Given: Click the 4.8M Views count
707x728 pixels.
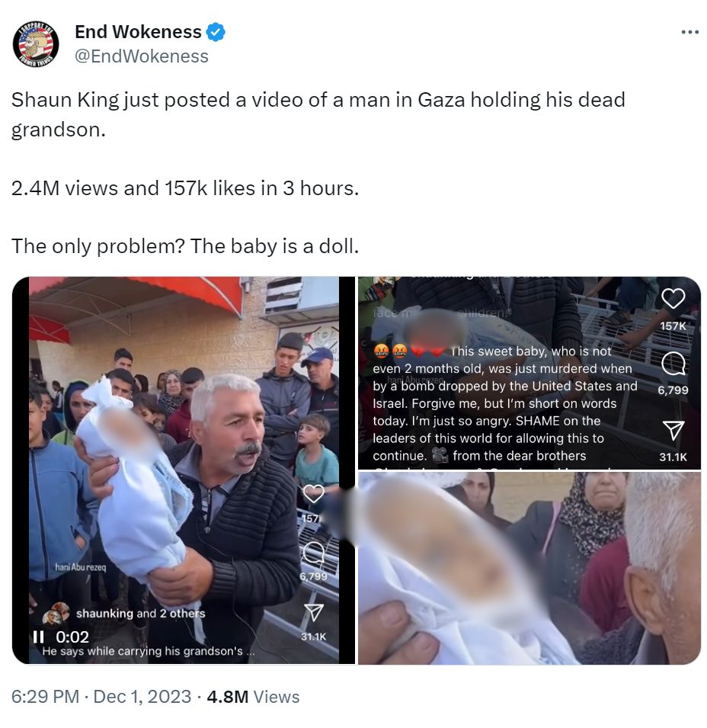Looking at the screenshot, I should tap(253, 697).
